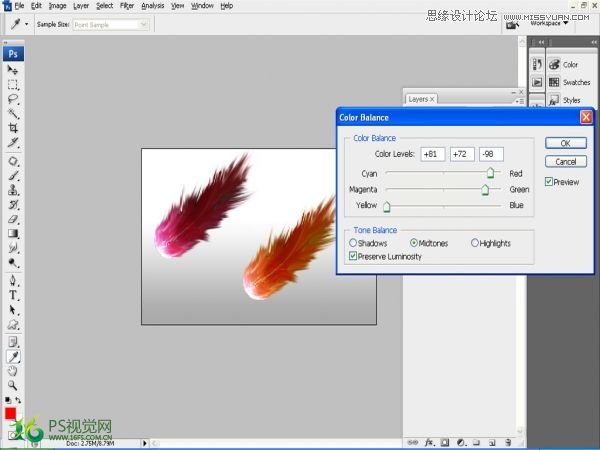Select the Highlights radio button
600x450 pixels.
475,243
